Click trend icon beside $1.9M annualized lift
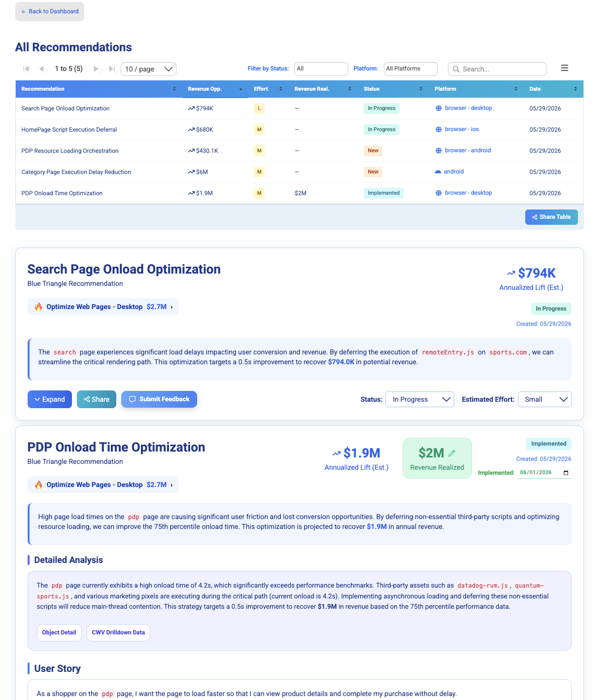 tap(337, 453)
